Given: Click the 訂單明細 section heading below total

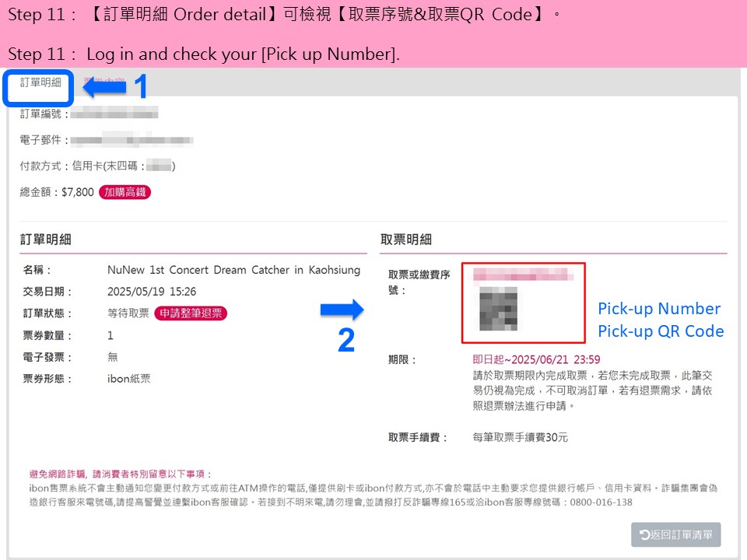Looking at the screenshot, I should (x=46, y=240).
